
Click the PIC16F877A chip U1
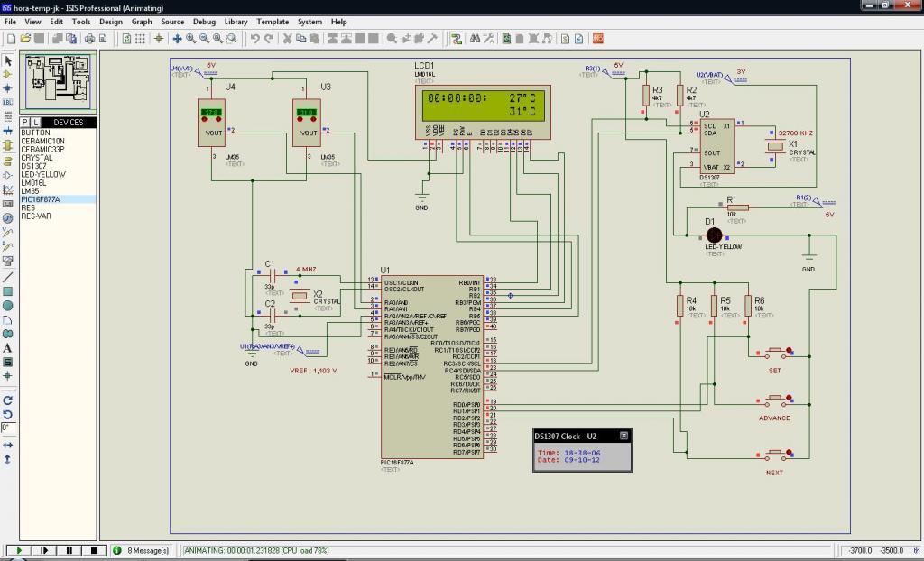[x=432, y=366]
